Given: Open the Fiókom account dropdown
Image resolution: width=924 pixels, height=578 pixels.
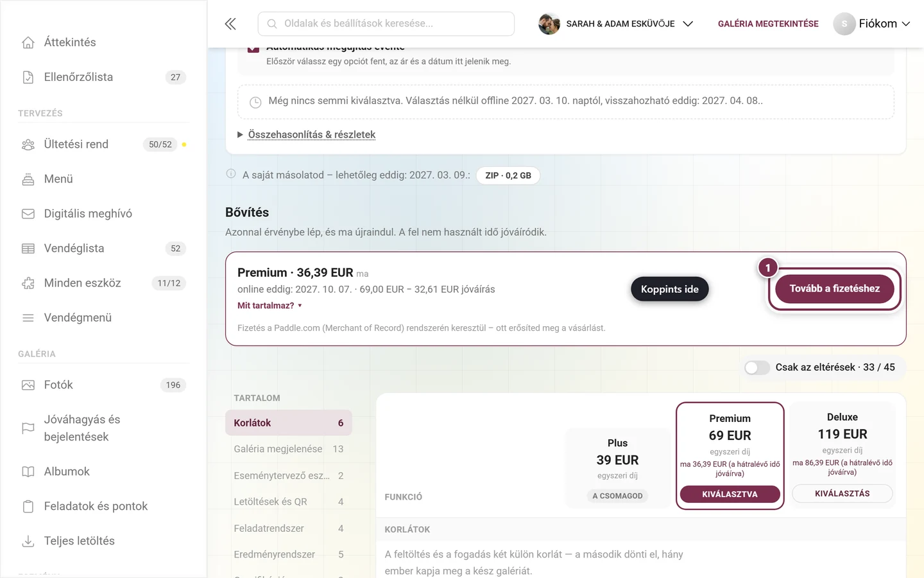Looking at the screenshot, I should [872, 24].
